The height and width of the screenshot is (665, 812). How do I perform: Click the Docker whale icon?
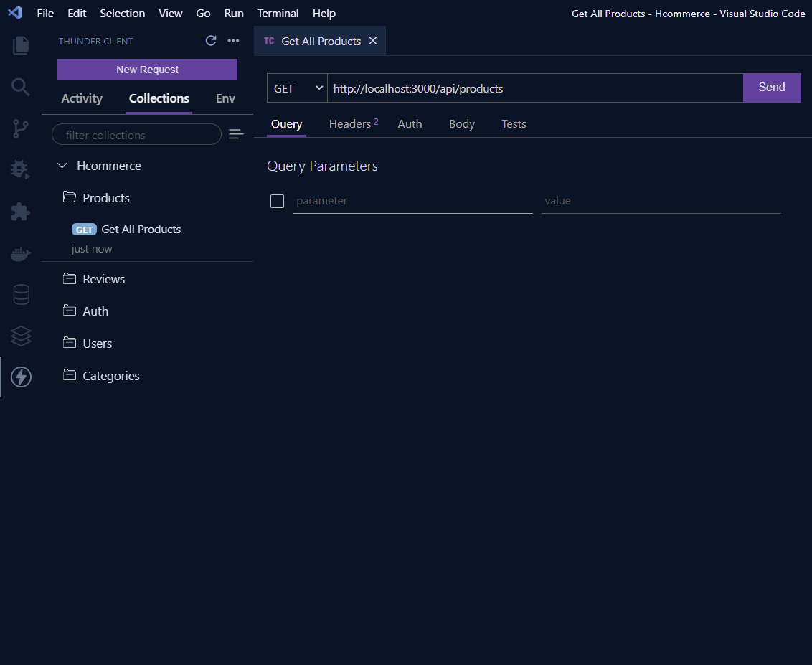click(x=21, y=253)
